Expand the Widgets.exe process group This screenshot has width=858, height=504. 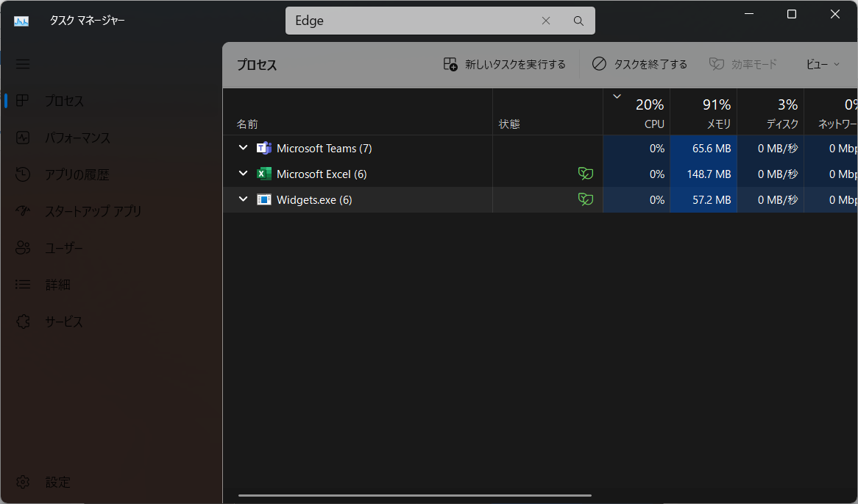[x=243, y=199]
